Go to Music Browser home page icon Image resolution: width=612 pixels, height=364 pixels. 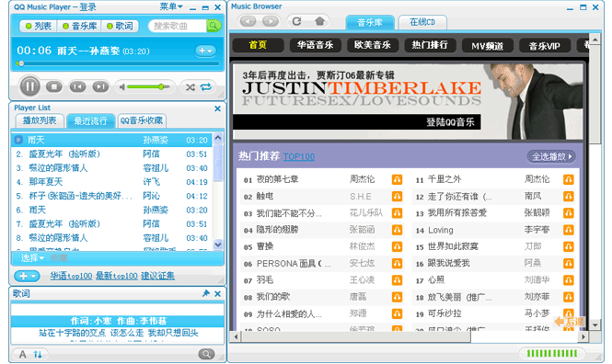(319, 21)
